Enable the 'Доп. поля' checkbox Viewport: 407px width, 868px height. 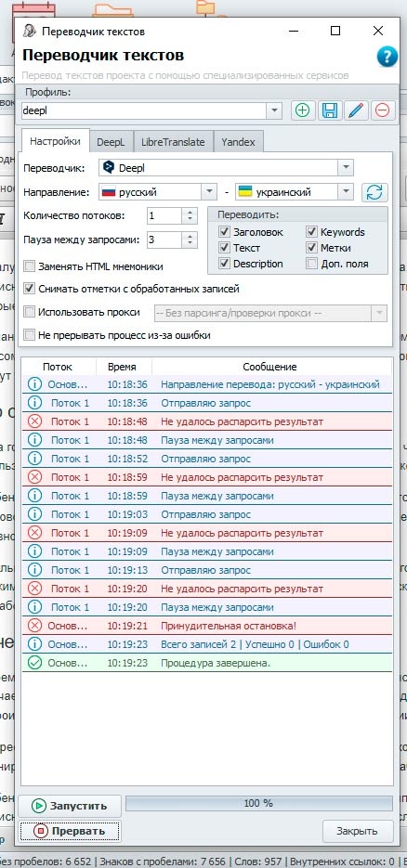pyautogui.click(x=312, y=264)
